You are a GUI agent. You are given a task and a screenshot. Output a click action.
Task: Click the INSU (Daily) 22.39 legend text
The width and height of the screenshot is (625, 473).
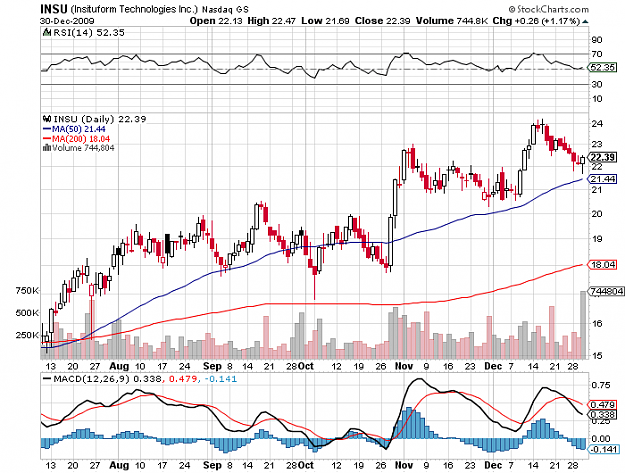(x=100, y=119)
